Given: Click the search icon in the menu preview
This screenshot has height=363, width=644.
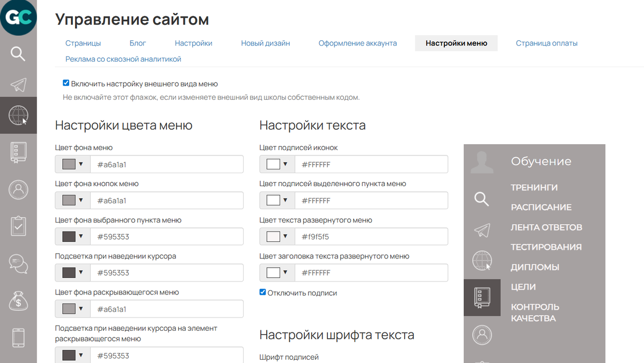Looking at the screenshot, I should [x=482, y=199].
